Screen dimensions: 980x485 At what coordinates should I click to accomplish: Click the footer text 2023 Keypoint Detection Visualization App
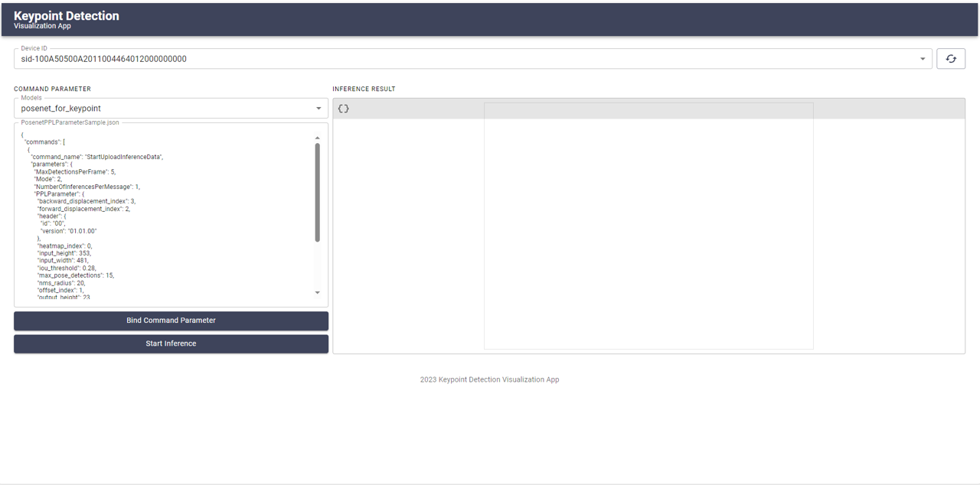(x=489, y=379)
